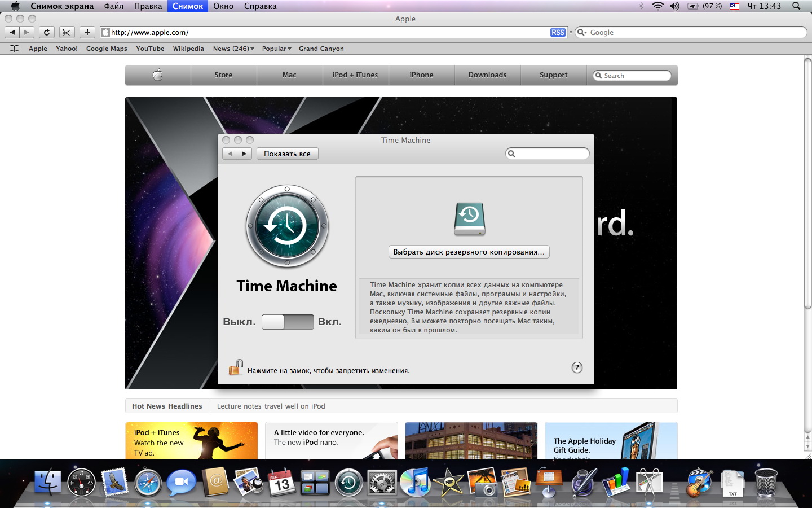Open the Google Maps bookmark
The width and height of the screenshot is (812, 508).
(107, 49)
